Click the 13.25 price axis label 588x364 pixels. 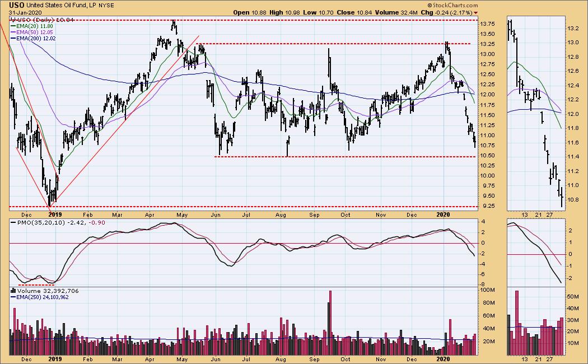coord(487,44)
